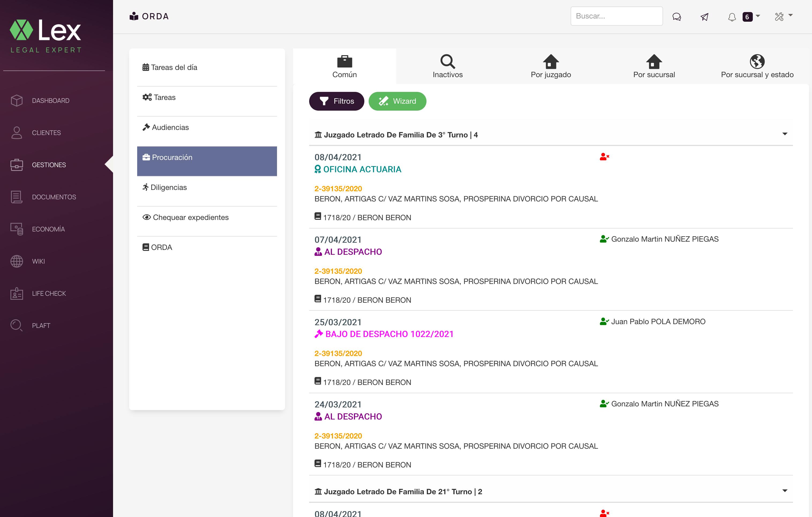
Task: Click the Lex Legal Expert logo
Action: 46,36
